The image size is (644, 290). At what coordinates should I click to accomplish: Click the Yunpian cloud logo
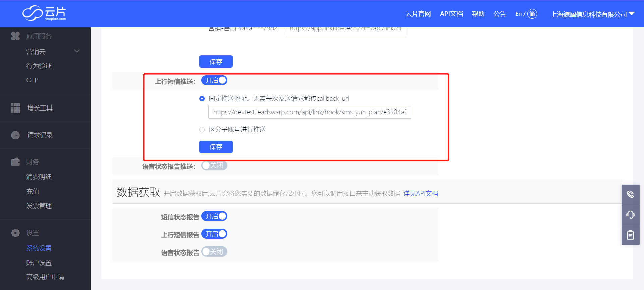pos(44,13)
